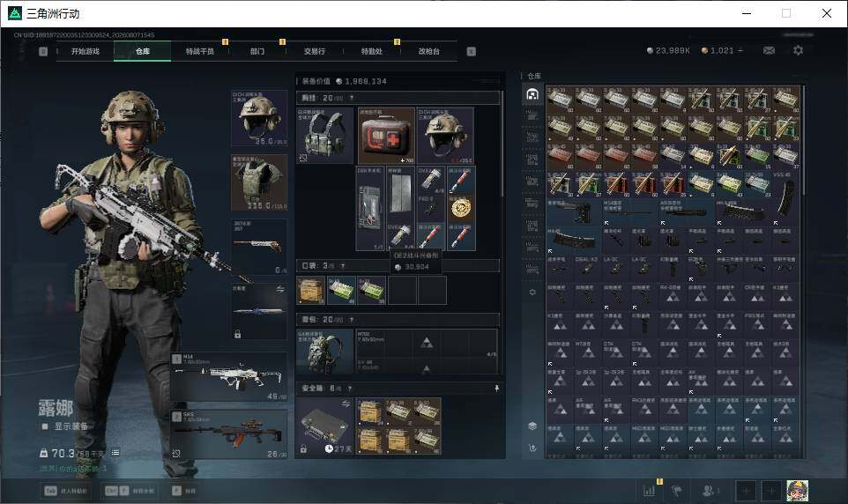Click the swap icon on the melee weapon slot
848x504 pixels.
point(280,289)
